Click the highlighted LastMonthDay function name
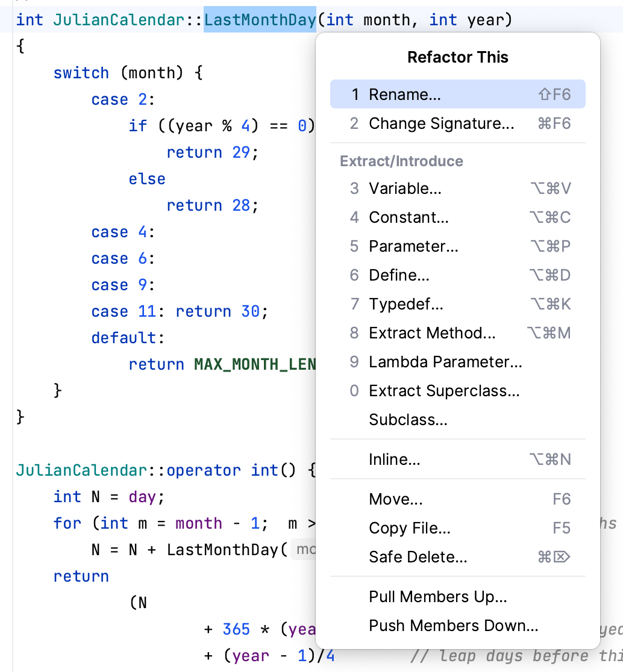Viewport: 623px width, 672px height. pyautogui.click(x=260, y=20)
